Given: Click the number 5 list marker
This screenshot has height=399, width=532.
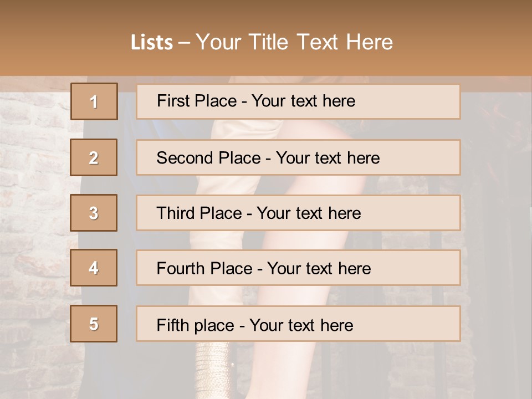Looking at the screenshot, I should point(94,324).
